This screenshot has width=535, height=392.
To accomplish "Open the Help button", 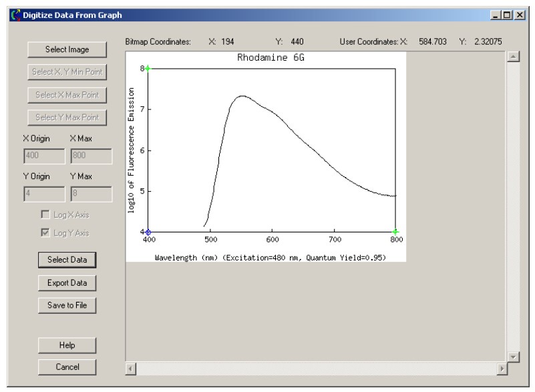I will tap(67, 345).
